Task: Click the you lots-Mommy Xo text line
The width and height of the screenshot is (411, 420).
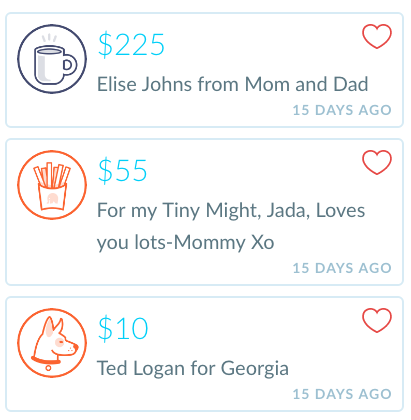Action: (185, 243)
